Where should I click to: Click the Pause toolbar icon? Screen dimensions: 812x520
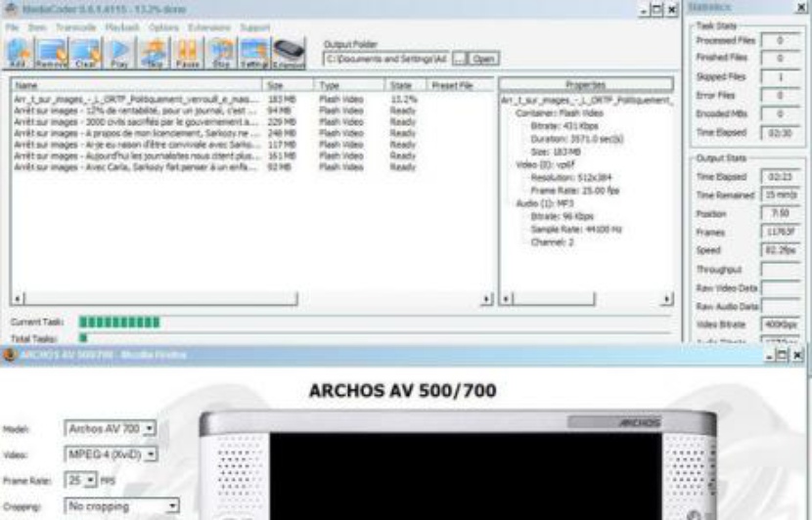tap(188, 54)
